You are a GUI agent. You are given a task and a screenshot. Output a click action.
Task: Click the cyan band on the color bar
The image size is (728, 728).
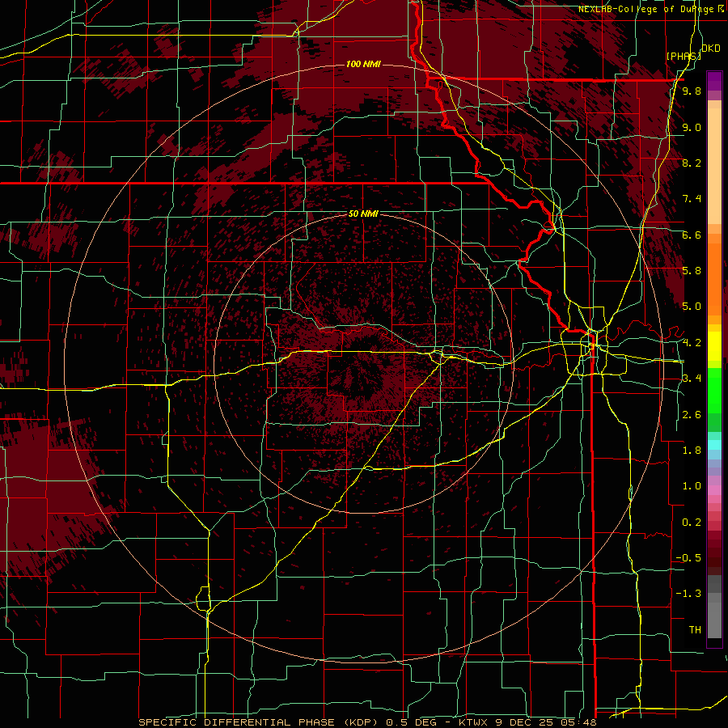714,445
